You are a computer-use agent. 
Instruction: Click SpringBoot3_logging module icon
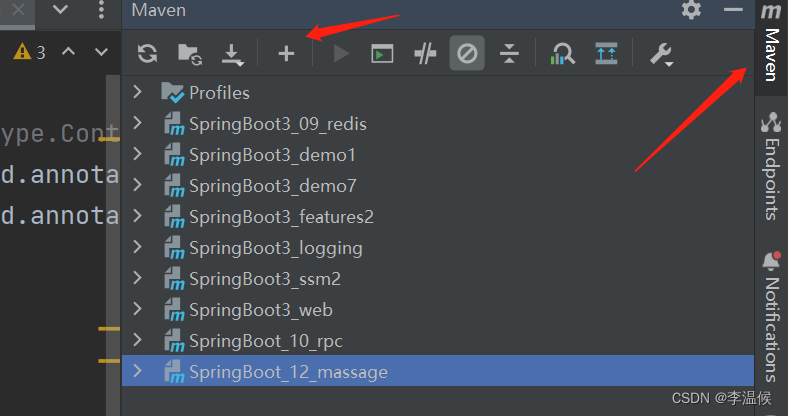point(174,248)
